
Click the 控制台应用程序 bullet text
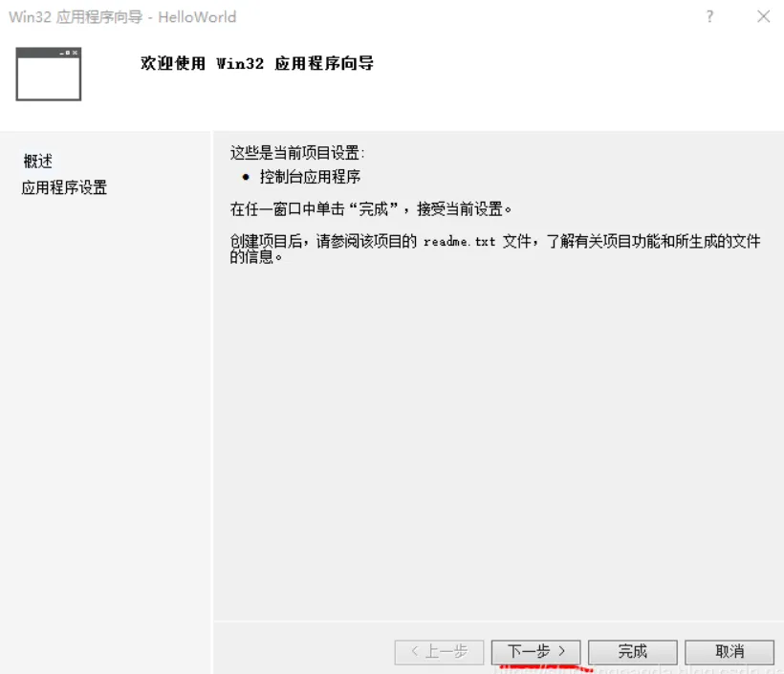(x=310, y=177)
